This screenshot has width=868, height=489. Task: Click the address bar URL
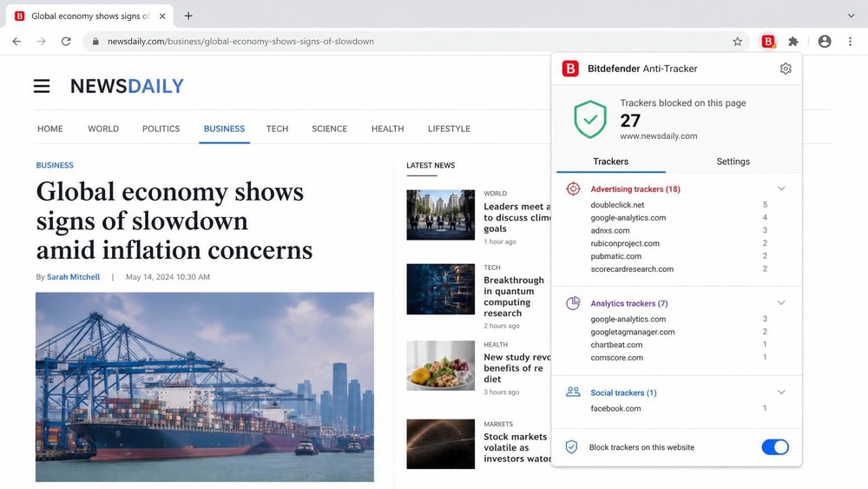240,42
